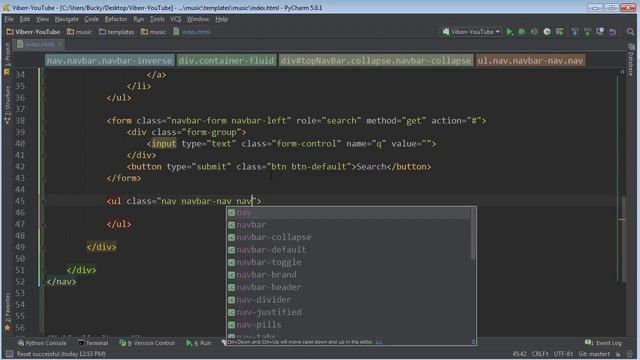Choose 'nav-justified' completion suggestion
Screen dimensions: 640x360
tap(349, 312)
